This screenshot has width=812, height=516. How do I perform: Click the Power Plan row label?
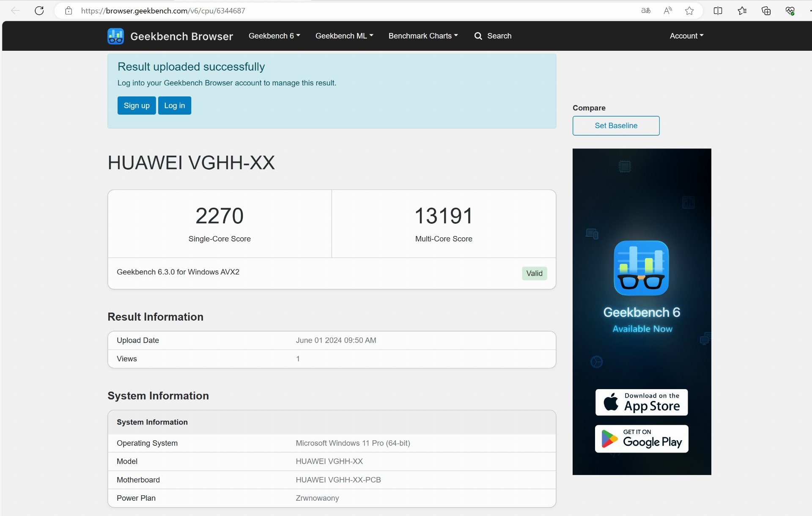click(136, 498)
